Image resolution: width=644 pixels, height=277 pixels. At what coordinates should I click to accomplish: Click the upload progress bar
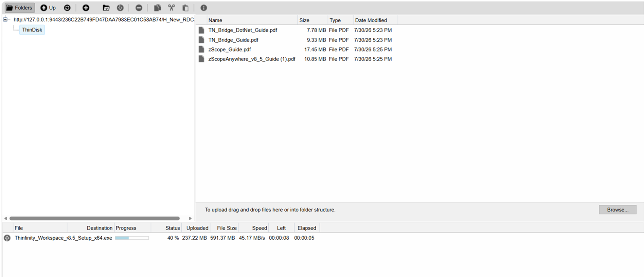click(132, 238)
